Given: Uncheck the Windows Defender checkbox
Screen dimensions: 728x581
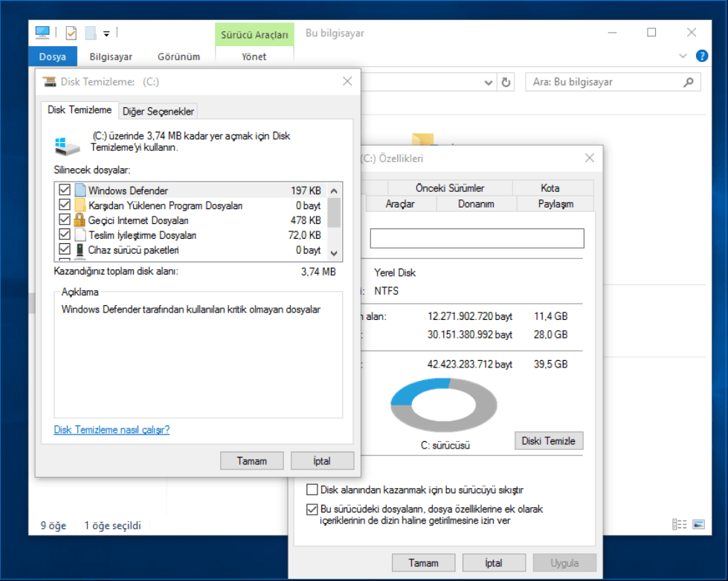Looking at the screenshot, I should click(x=65, y=190).
